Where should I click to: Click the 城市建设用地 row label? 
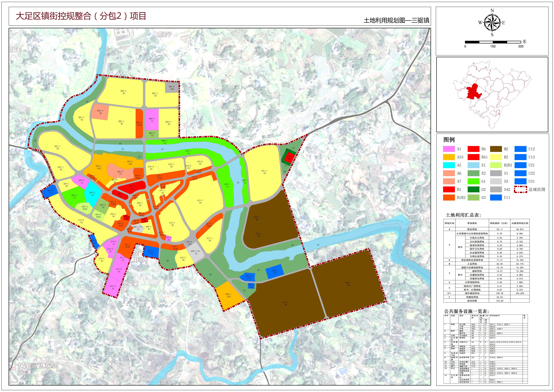pyautogui.click(x=472, y=293)
